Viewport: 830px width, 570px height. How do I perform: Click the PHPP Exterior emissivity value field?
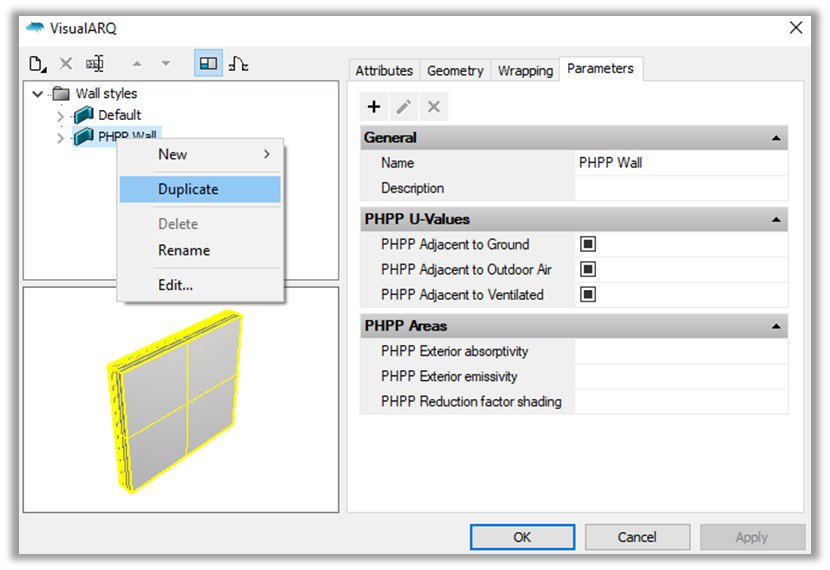681,376
